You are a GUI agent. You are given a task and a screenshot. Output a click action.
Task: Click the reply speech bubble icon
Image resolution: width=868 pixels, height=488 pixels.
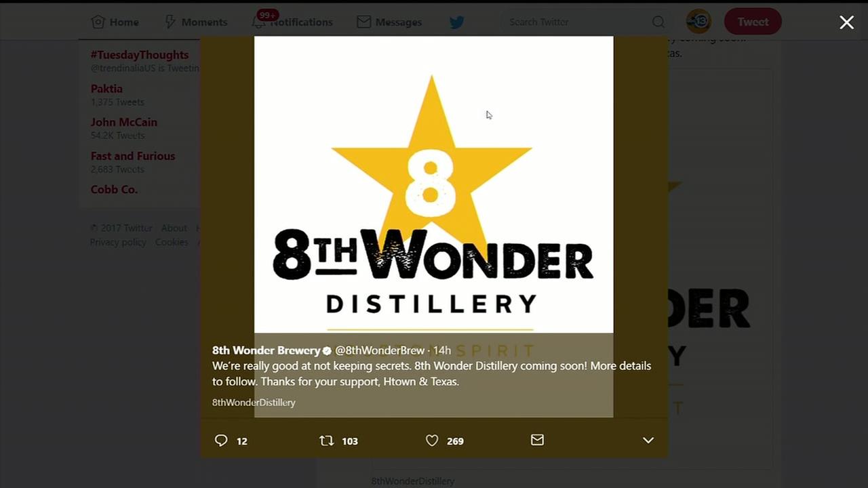(x=221, y=441)
